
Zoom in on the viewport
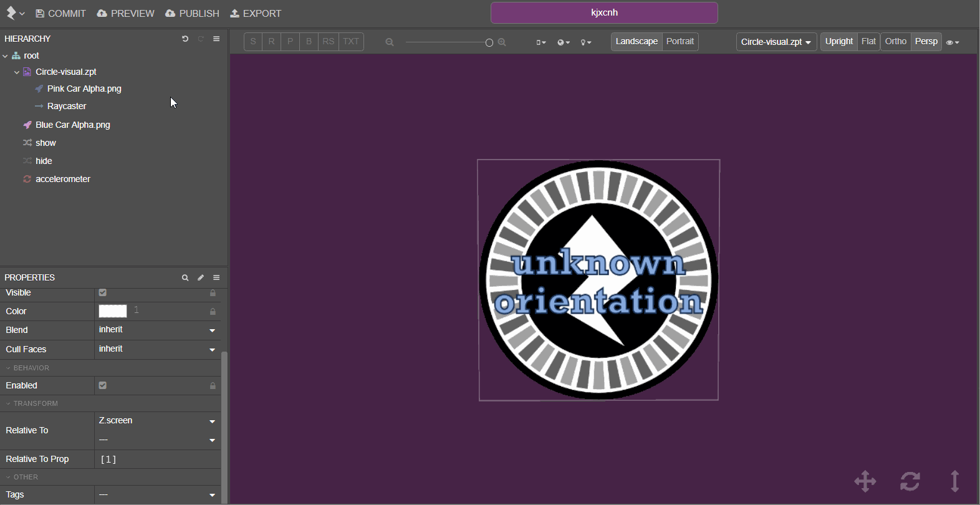tap(502, 42)
